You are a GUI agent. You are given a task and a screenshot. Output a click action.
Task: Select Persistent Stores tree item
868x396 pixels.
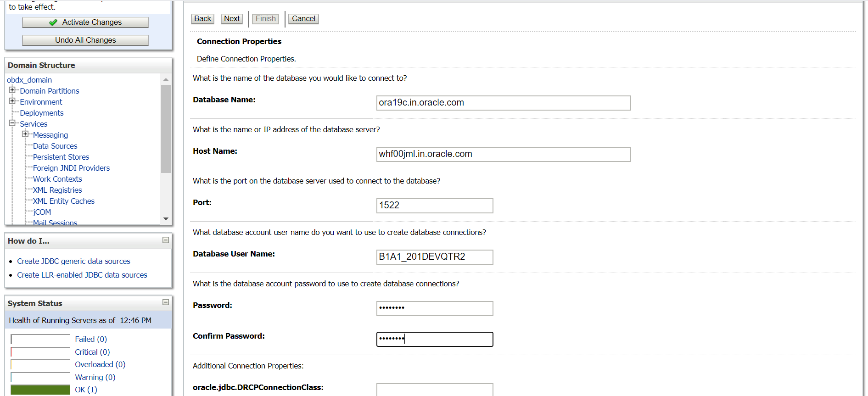pos(61,157)
